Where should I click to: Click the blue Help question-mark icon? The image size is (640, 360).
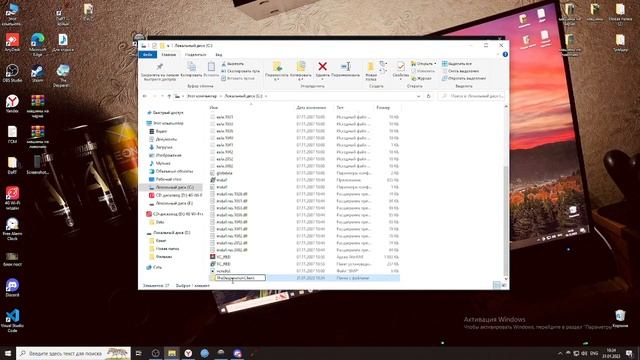[x=505, y=54]
